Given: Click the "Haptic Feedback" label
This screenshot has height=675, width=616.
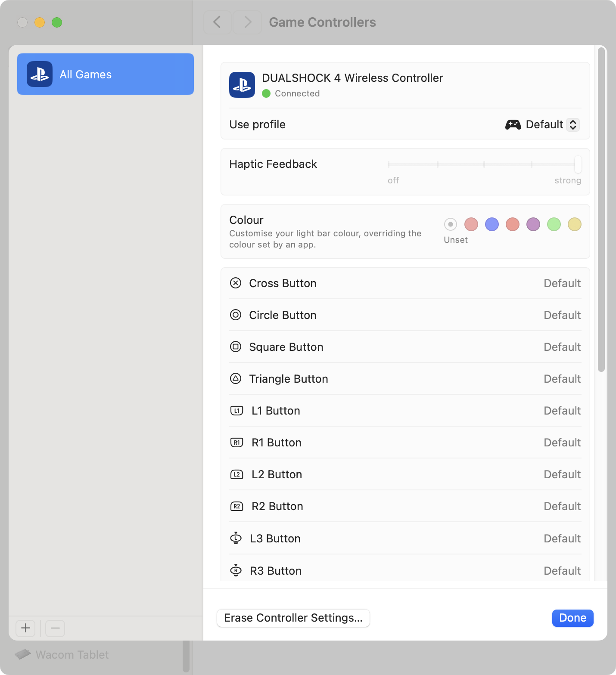Looking at the screenshot, I should [x=273, y=164].
